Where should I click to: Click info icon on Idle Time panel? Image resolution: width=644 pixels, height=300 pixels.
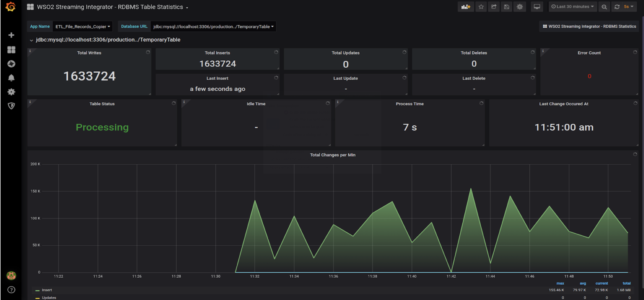(184, 102)
